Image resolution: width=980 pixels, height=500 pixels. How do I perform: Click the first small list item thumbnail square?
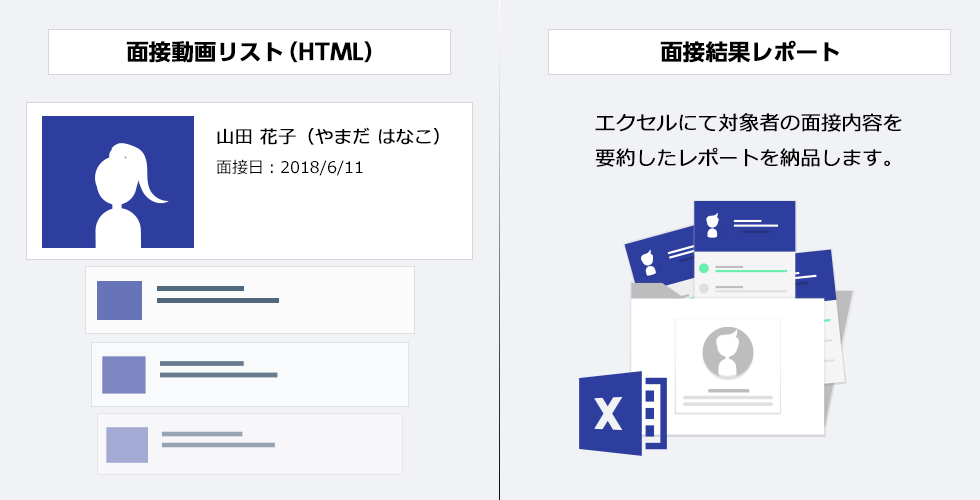point(119,301)
